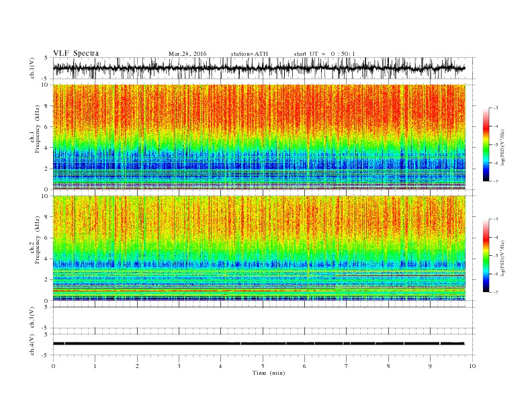The image size is (532, 411).
Task: Click the '-3' label on ch.1 color bar
Action: pos(495,108)
